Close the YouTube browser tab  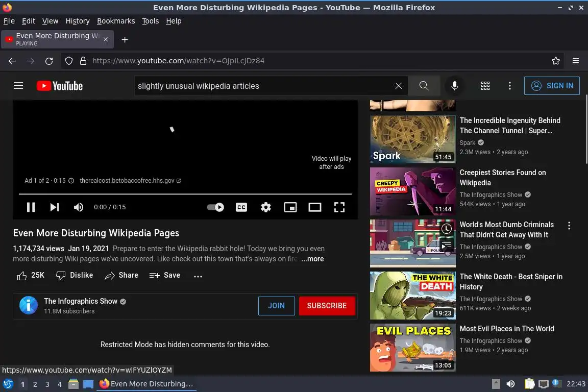(106, 39)
